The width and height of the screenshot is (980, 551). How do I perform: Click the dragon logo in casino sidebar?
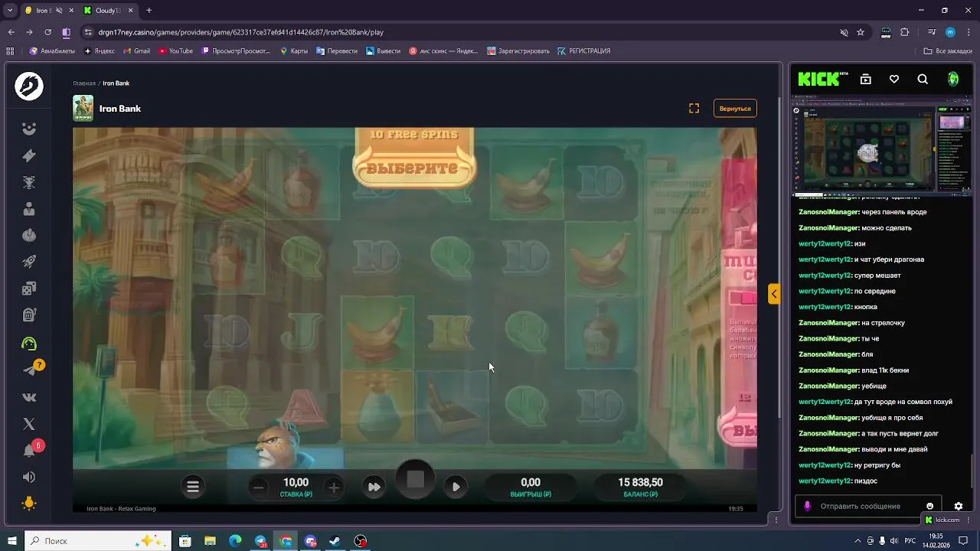(29, 86)
